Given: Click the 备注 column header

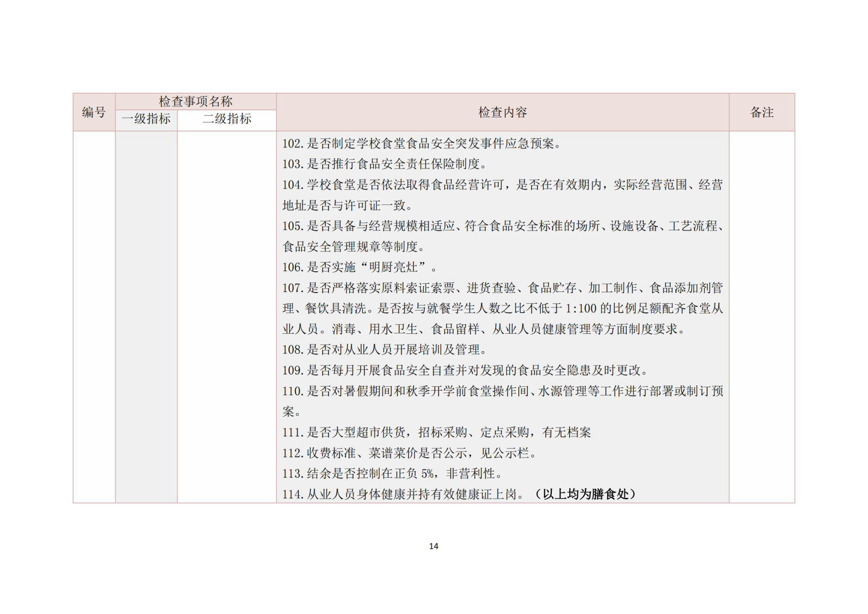Looking at the screenshot, I should pos(762,112).
